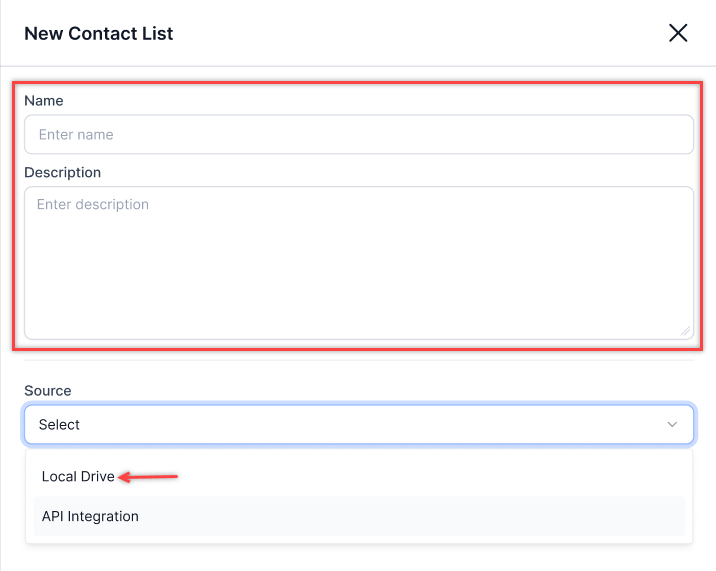The image size is (716, 571).
Task: Click the 'Select' placeholder text in Source
Action: (x=59, y=424)
